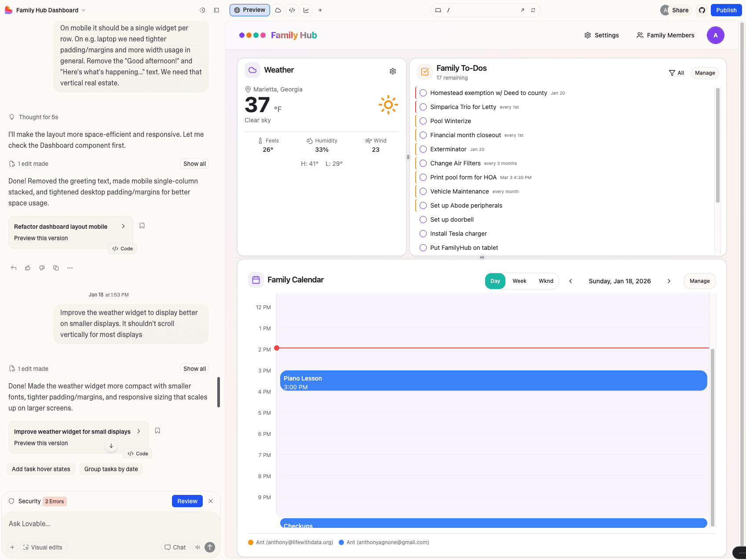
Task: Open the Weather widget settings gear
Action: (x=393, y=71)
